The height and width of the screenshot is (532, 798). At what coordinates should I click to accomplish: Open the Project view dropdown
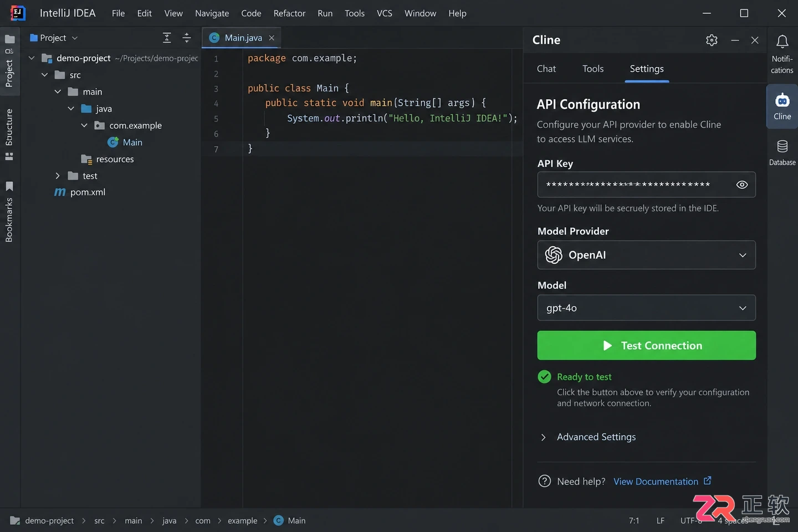click(x=54, y=38)
